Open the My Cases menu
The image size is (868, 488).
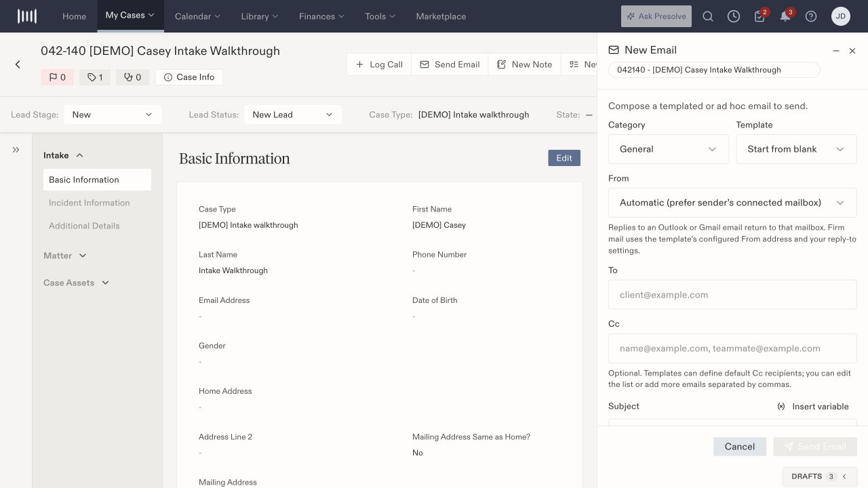[130, 15]
